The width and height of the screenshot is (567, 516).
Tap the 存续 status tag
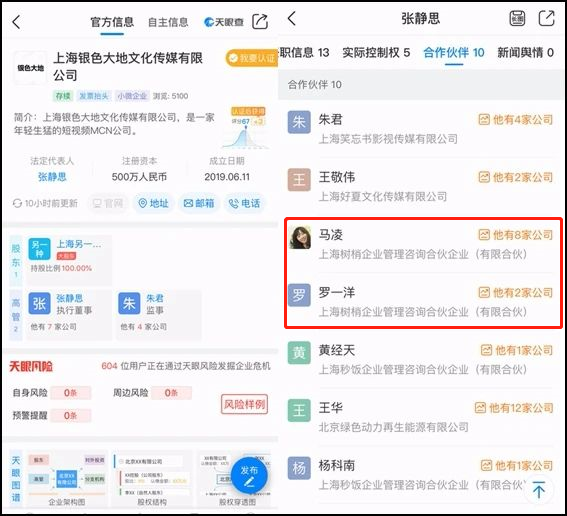pyautogui.click(x=63, y=96)
